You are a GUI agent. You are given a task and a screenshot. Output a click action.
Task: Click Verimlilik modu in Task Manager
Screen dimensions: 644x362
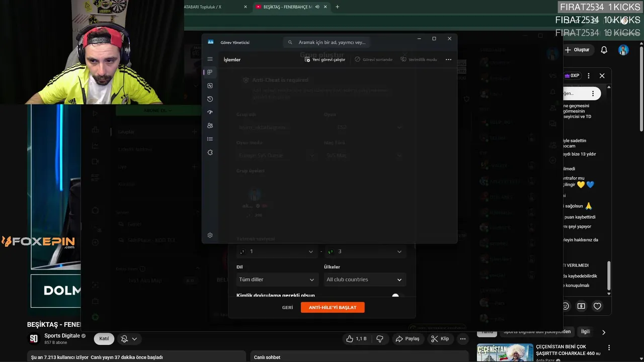pyautogui.click(x=419, y=59)
